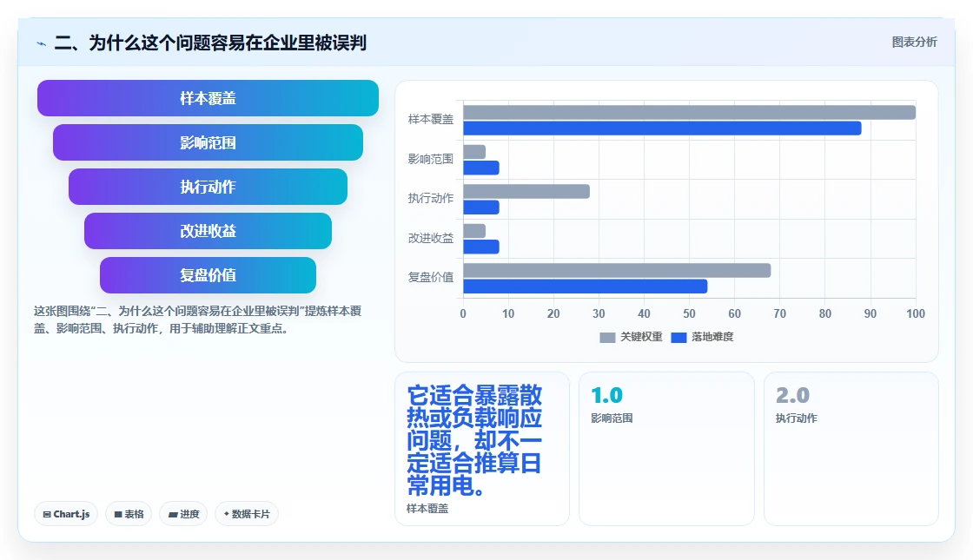Select the 影响范围 funnel stage

point(208,142)
